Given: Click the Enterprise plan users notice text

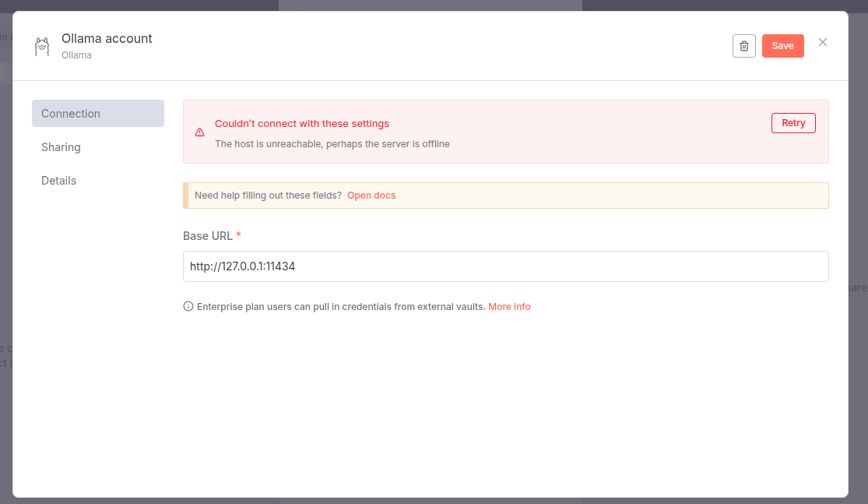Looking at the screenshot, I should click(x=341, y=307).
